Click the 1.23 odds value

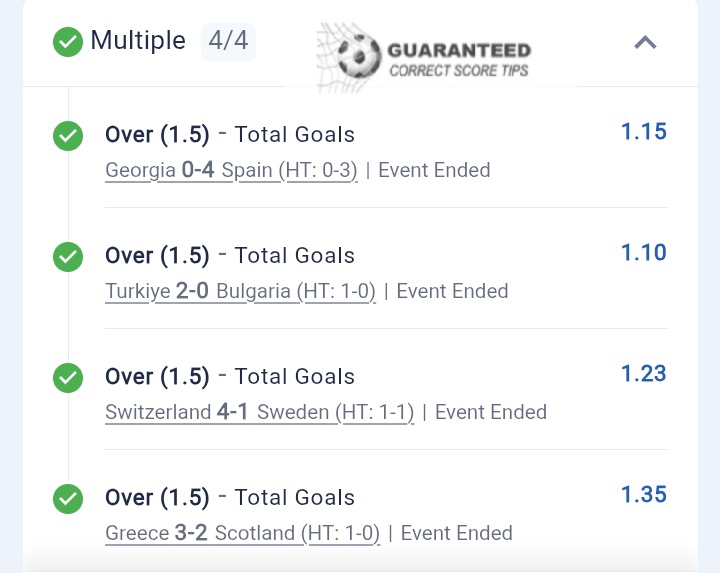(643, 374)
